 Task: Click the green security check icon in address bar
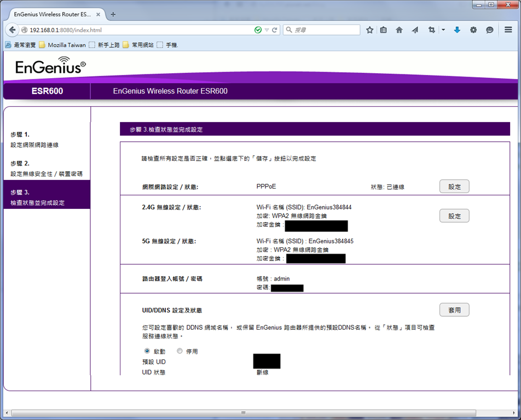tap(258, 30)
